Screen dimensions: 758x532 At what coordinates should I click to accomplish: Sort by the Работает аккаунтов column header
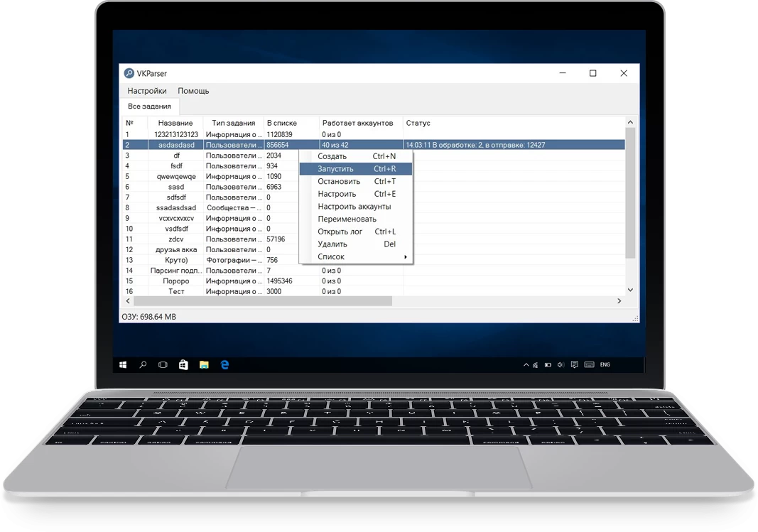click(x=361, y=123)
